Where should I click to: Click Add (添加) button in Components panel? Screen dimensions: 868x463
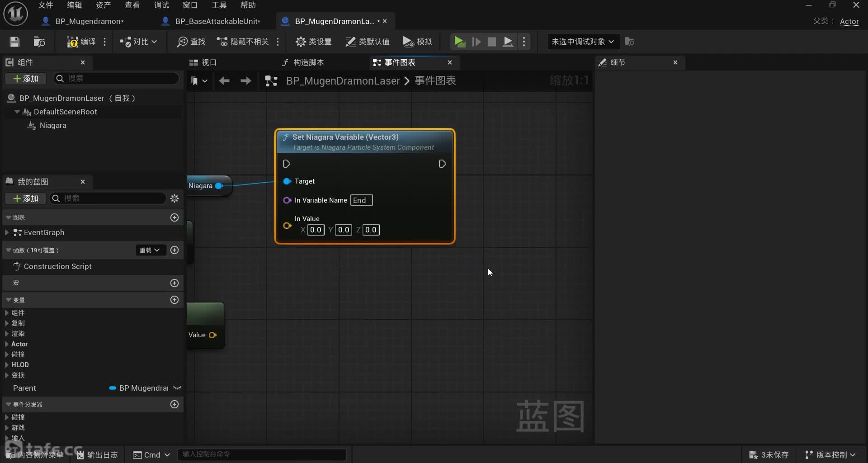point(26,79)
